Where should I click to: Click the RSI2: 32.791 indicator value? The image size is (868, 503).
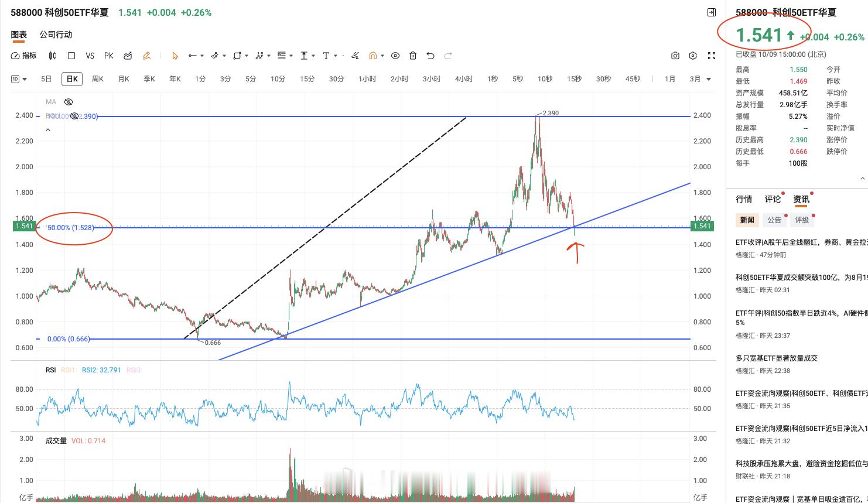101,370
